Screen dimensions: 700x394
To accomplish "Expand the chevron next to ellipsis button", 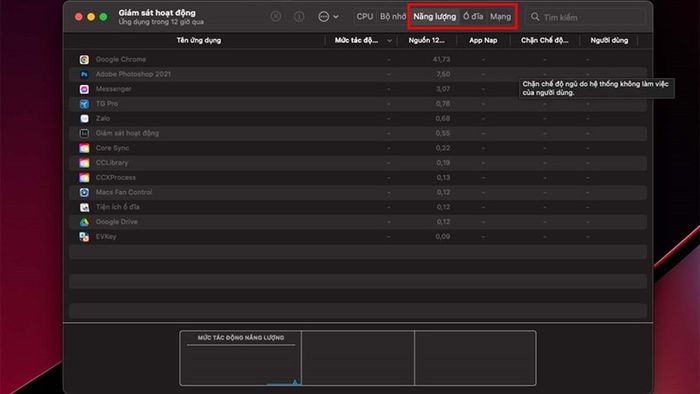I will pos(336,17).
